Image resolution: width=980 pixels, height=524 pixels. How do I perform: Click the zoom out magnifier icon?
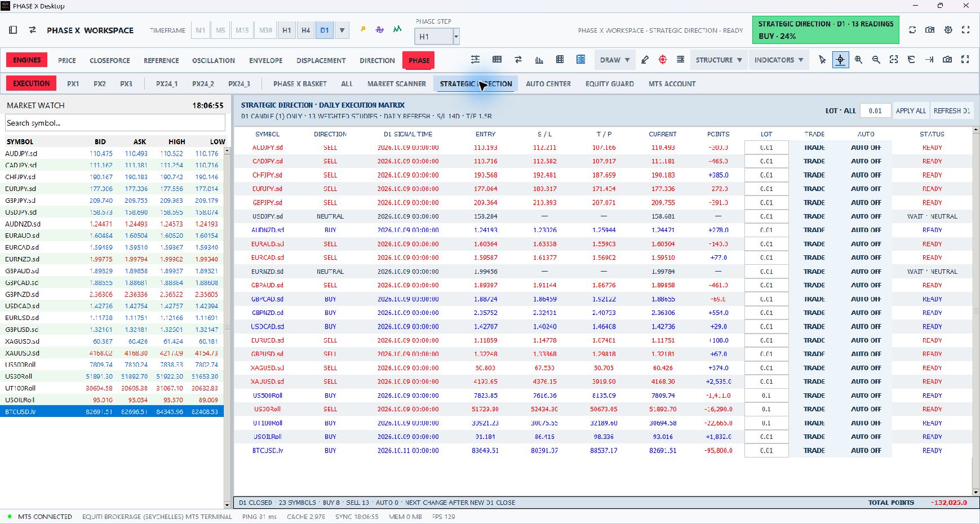[876, 60]
